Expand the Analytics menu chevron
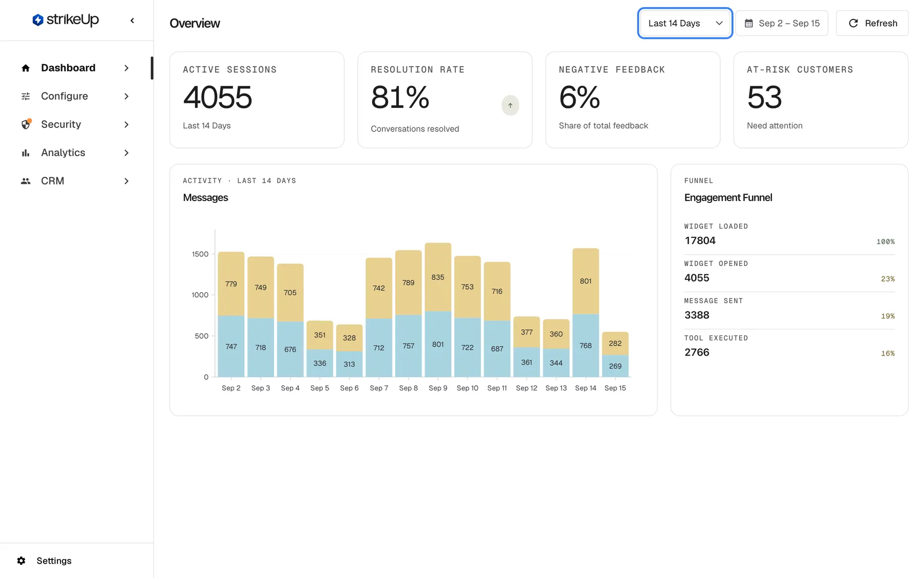 [126, 153]
